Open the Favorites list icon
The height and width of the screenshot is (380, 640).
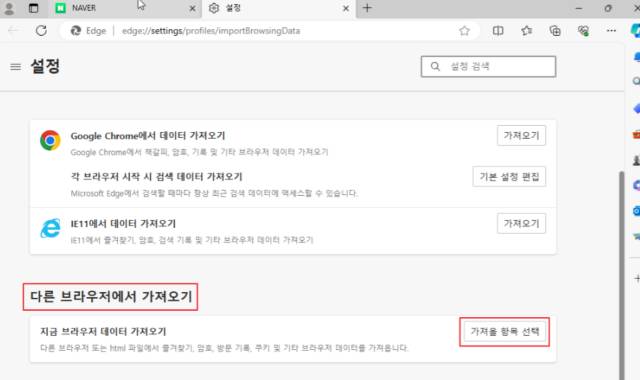(x=527, y=31)
